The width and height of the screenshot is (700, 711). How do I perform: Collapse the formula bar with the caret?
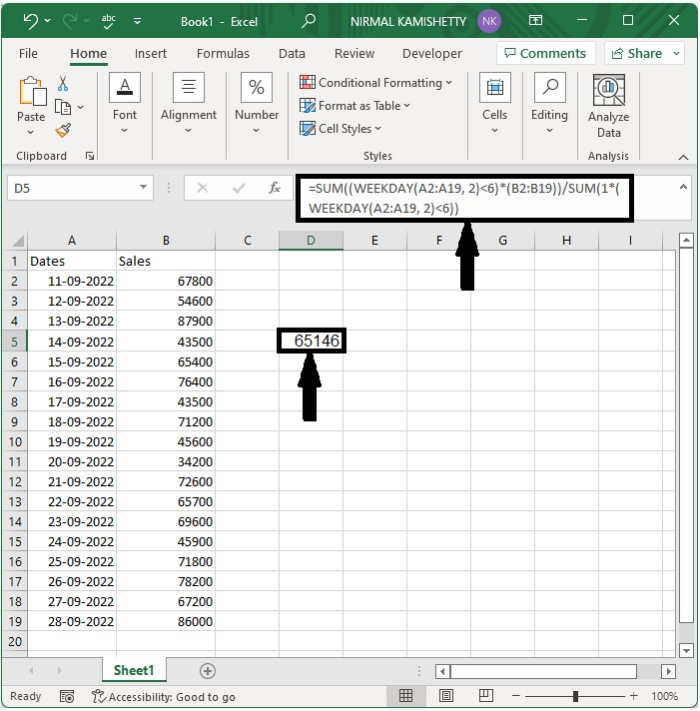[x=683, y=186]
